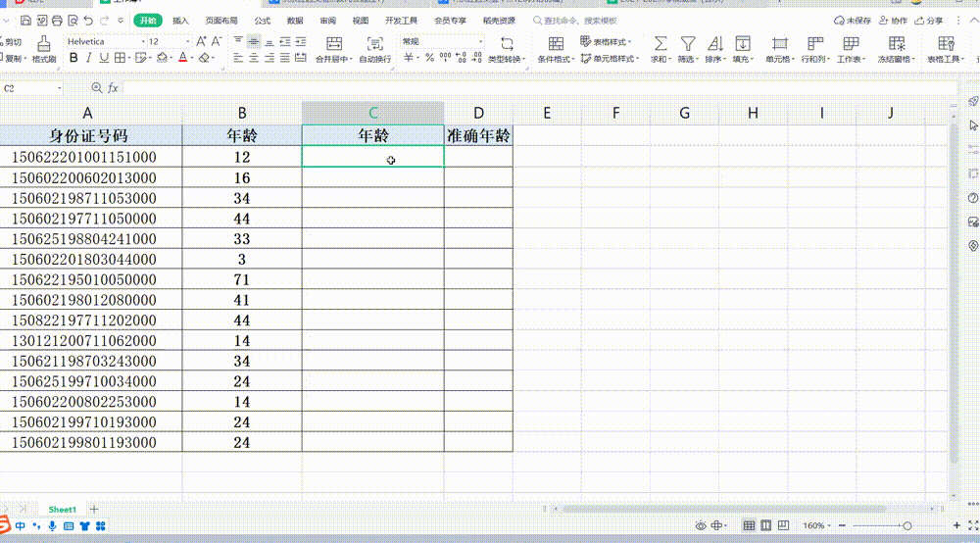Open the 公式 (Formulas) ribbon tab
The image size is (980, 543).
point(262,21)
